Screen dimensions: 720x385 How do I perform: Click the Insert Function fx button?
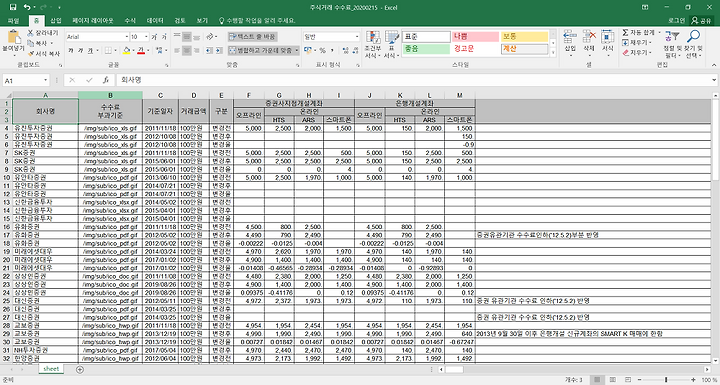105,80
